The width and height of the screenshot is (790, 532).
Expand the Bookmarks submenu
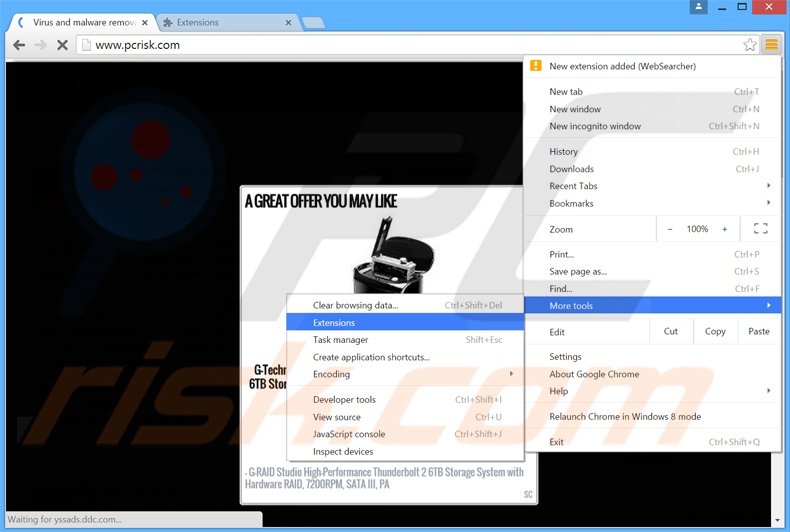pyautogui.click(x=653, y=203)
